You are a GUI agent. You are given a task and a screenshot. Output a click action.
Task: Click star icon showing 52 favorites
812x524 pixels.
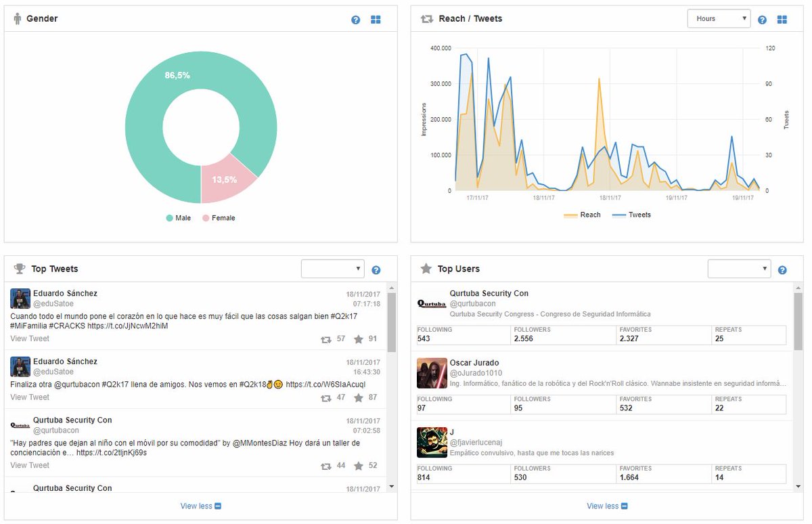pos(359,465)
